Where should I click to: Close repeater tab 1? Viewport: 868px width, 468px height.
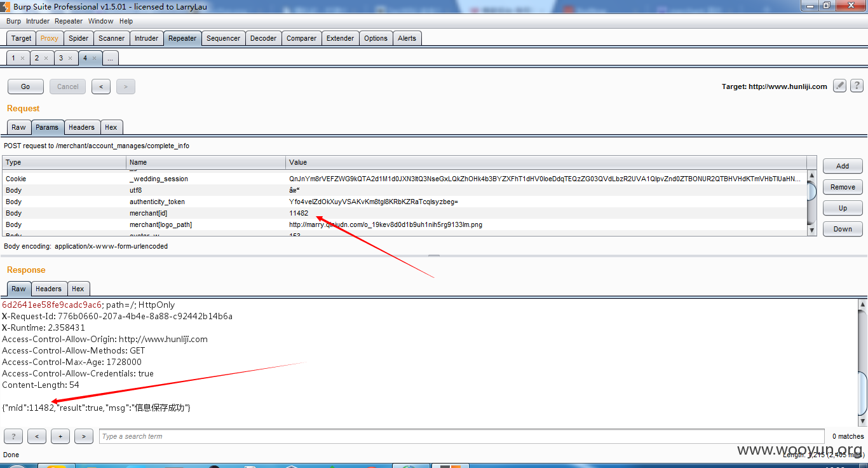pos(22,58)
